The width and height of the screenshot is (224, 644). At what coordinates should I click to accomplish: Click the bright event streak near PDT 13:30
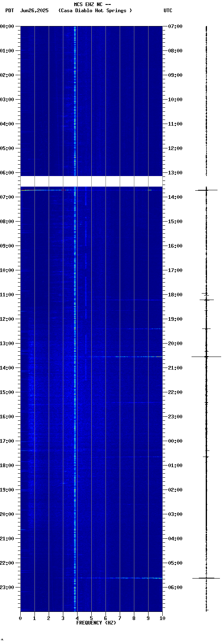[125, 357]
